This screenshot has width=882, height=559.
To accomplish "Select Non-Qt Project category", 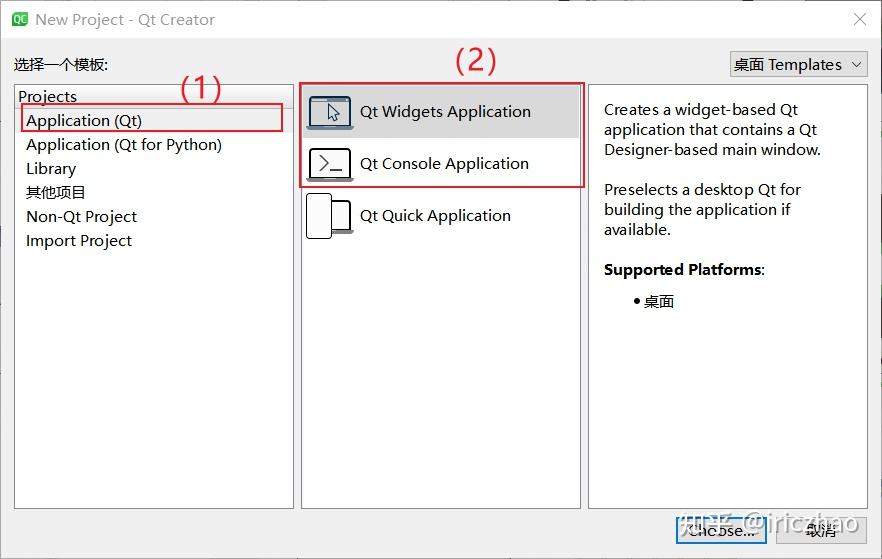I will coord(81,217).
